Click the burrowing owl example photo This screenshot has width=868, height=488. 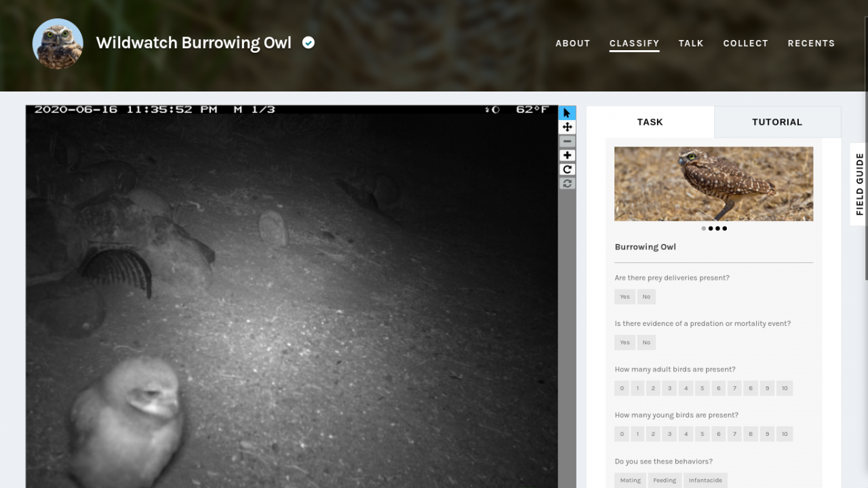[713, 184]
